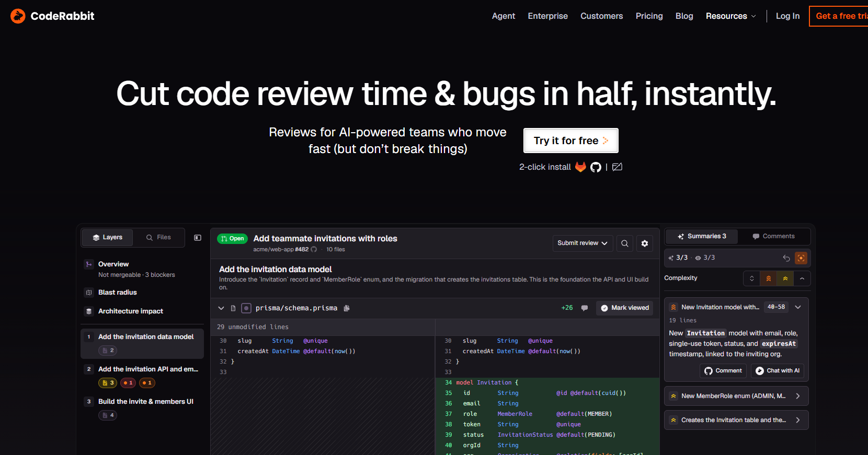
Task: Click the undo arrow in summaries bar
Action: (786, 258)
